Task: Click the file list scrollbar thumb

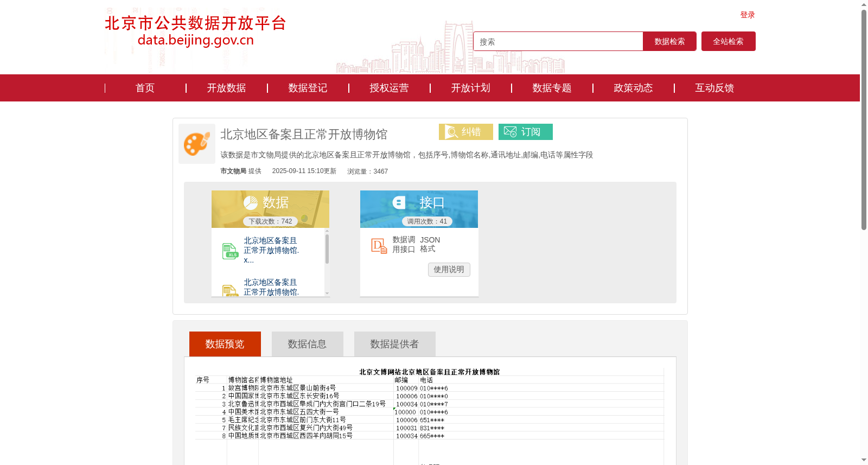Action: [x=327, y=249]
